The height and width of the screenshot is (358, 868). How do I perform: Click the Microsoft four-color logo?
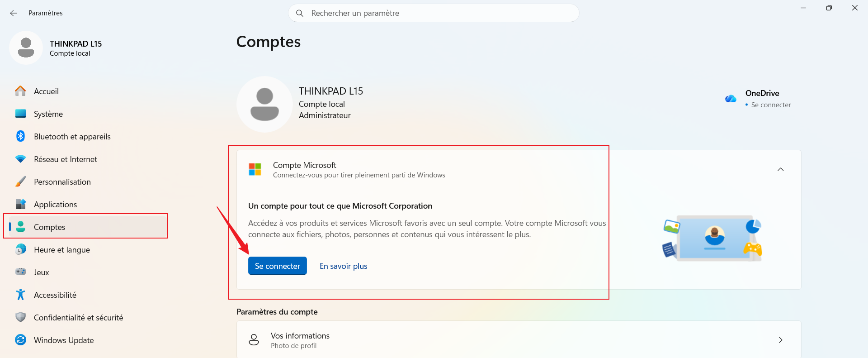(255, 169)
